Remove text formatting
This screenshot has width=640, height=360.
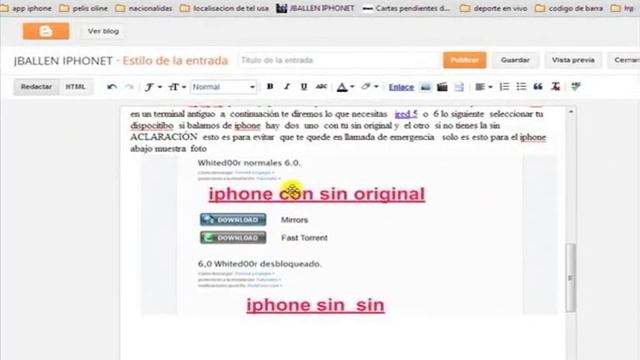pyautogui.click(x=555, y=87)
